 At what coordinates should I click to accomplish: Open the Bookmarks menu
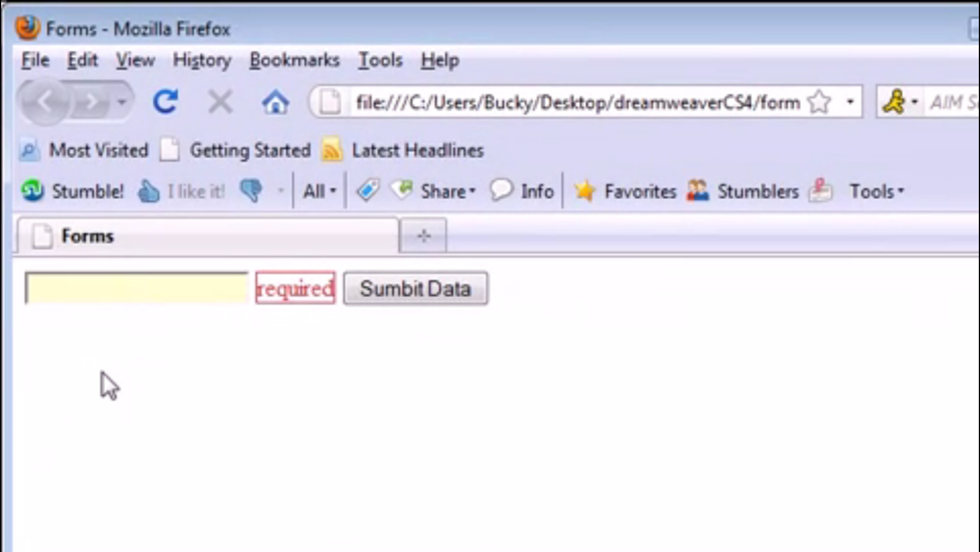click(294, 60)
